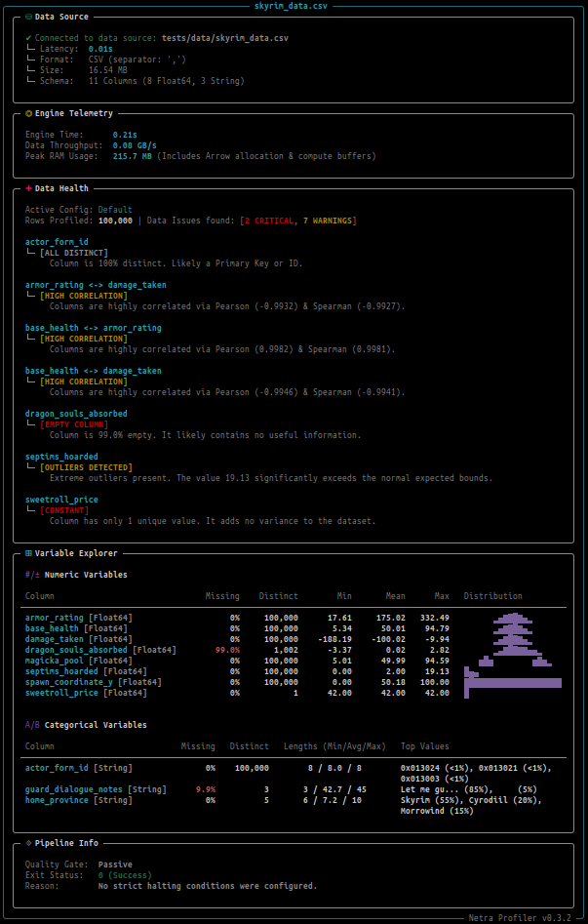Click the green connected checkmark icon
The height and width of the screenshot is (924, 588).
click(27, 38)
